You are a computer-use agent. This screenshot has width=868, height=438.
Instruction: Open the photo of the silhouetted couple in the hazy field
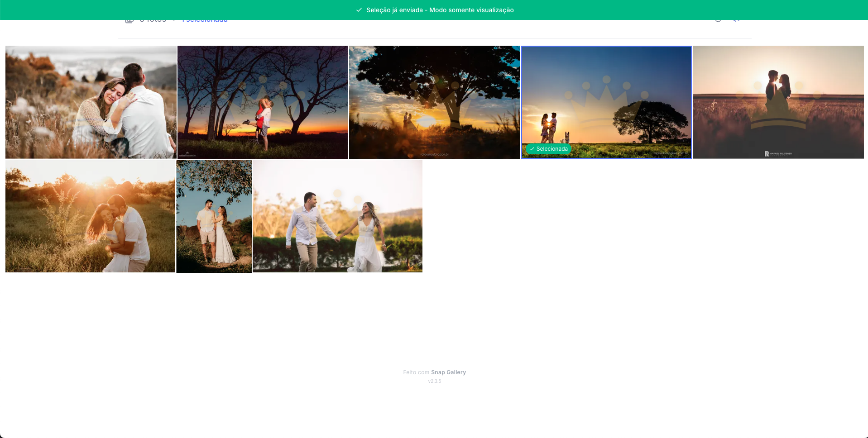tap(778, 102)
